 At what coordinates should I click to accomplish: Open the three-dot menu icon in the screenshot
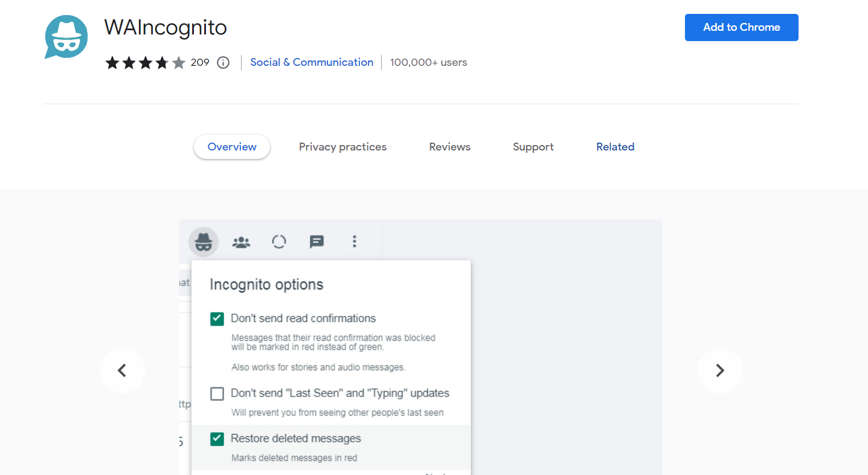(354, 241)
